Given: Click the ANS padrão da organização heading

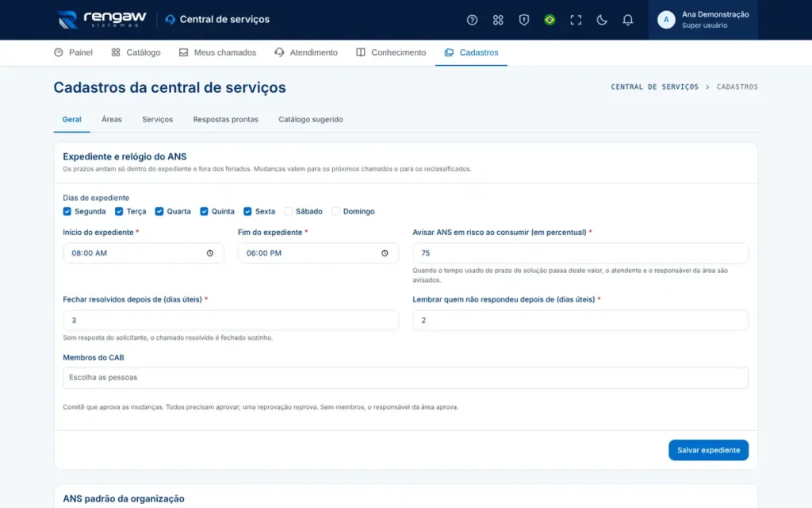Looking at the screenshot, I should 124,498.
